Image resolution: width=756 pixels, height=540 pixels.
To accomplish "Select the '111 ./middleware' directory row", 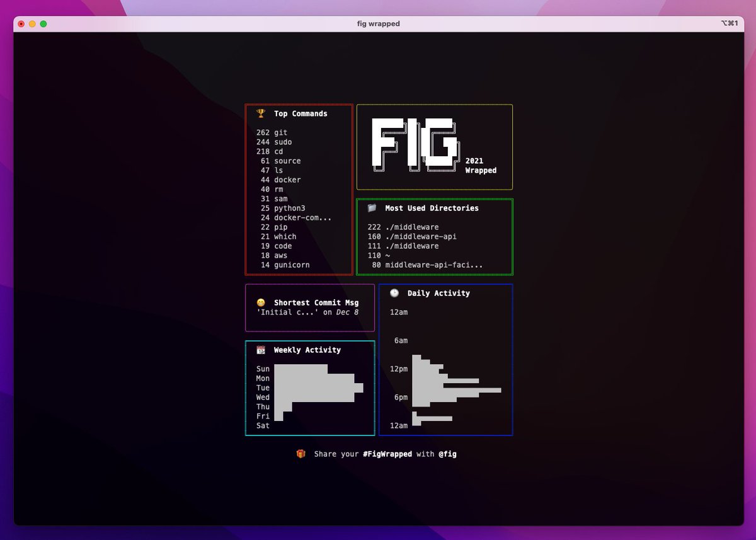I will [403, 246].
